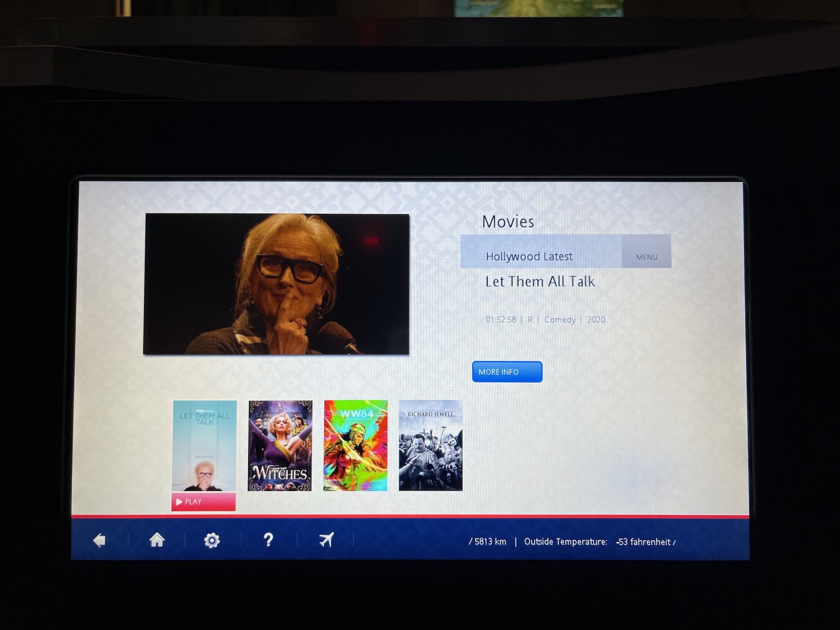Click the Flight tracker airplane icon
This screenshot has width=840, height=630.
pos(327,541)
